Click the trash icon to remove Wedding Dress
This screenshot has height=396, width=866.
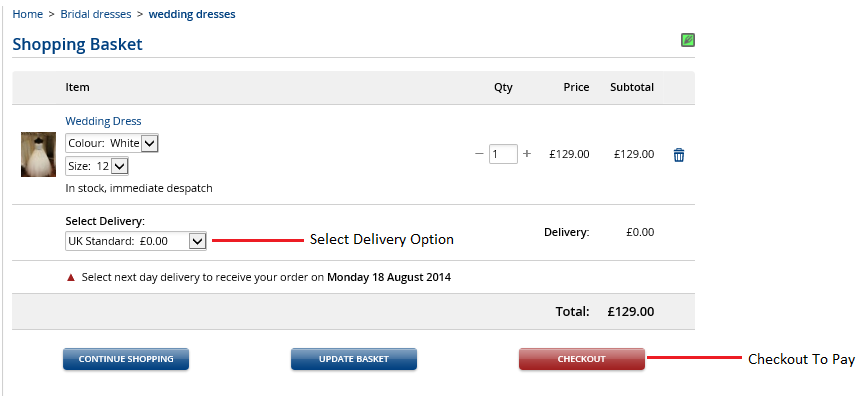pos(679,155)
